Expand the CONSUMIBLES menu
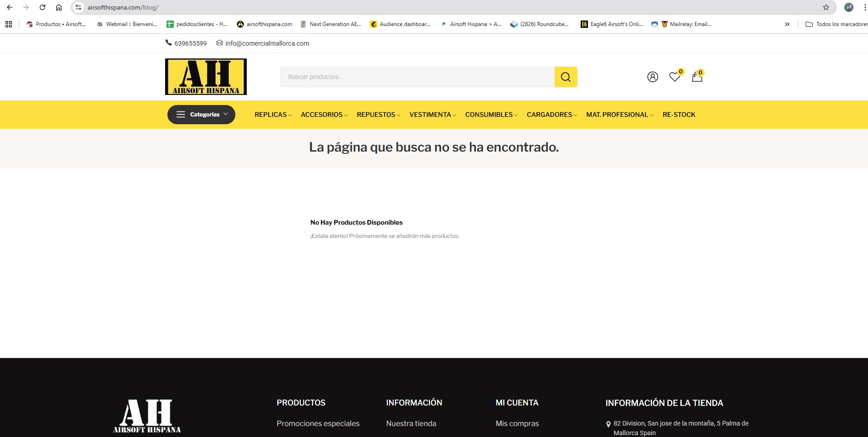The image size is (868, 437). (x=491, y=115)
